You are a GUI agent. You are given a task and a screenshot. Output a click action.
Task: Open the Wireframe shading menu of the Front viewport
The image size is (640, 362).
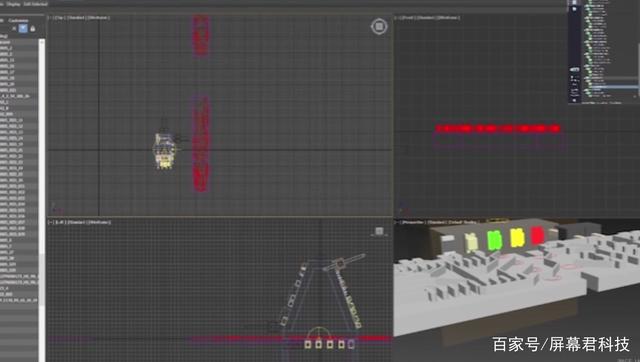(448, 18)
